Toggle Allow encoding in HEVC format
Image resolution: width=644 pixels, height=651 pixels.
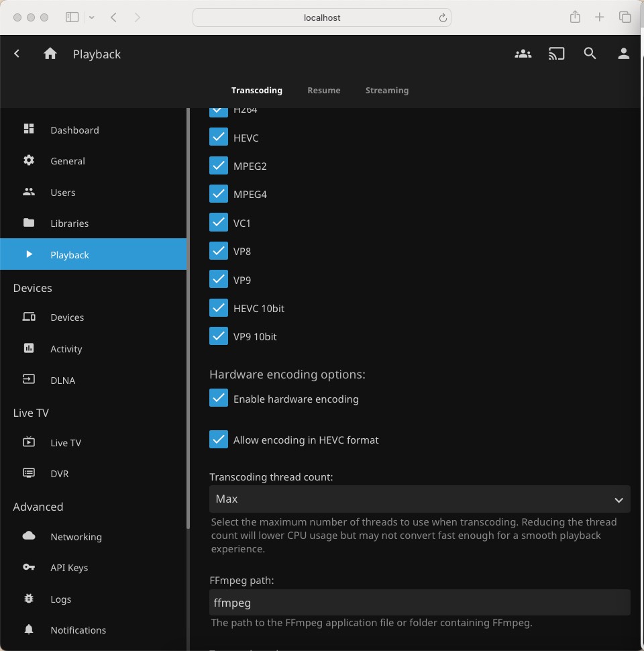point(219,440)
